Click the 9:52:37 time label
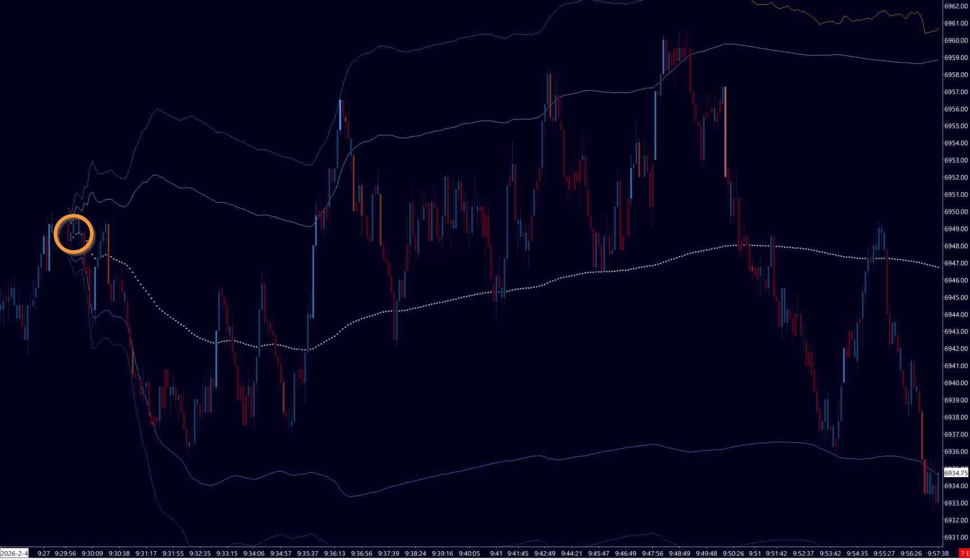The width and height of the screenshot is (970, 560). (x=803, y=553)
